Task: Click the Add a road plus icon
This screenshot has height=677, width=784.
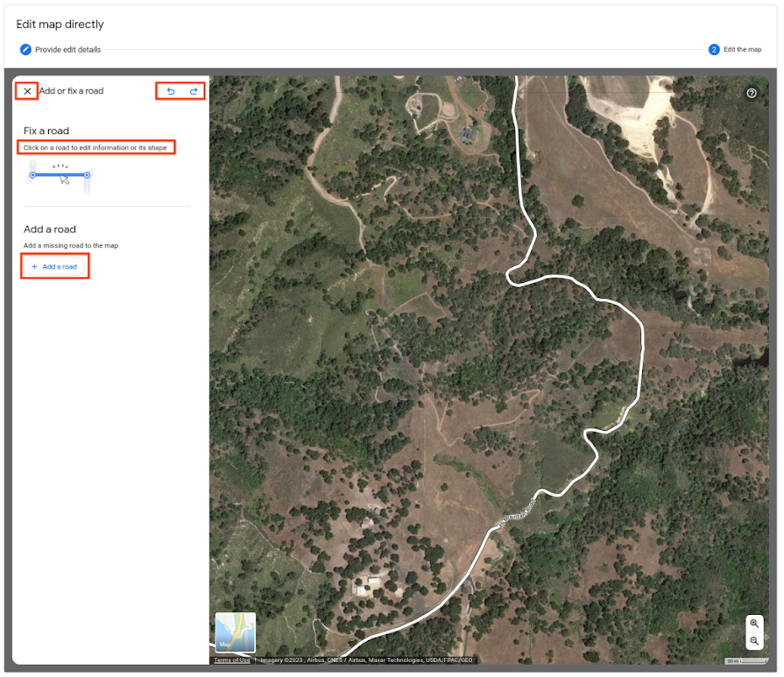Action: (x=34, y=266)
